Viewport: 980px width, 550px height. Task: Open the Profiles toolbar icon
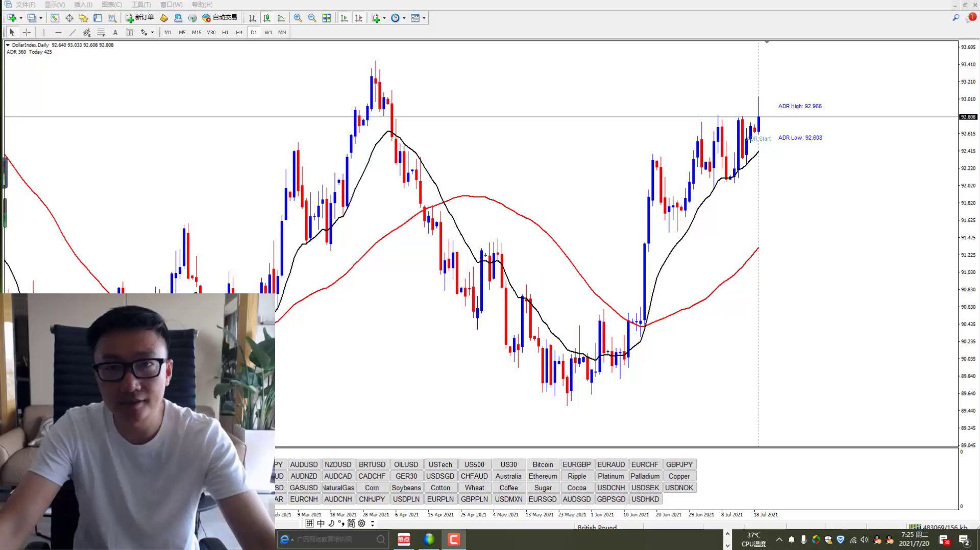point(32,18)
